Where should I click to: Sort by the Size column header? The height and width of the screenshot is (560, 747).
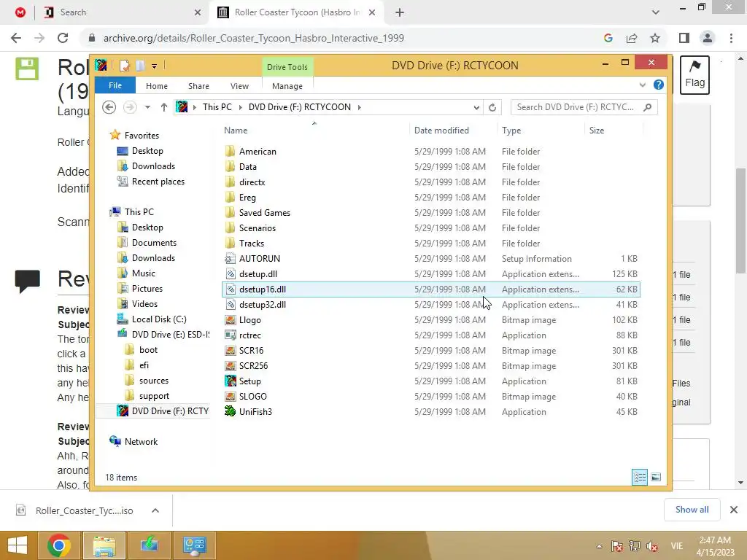point(597,131)
